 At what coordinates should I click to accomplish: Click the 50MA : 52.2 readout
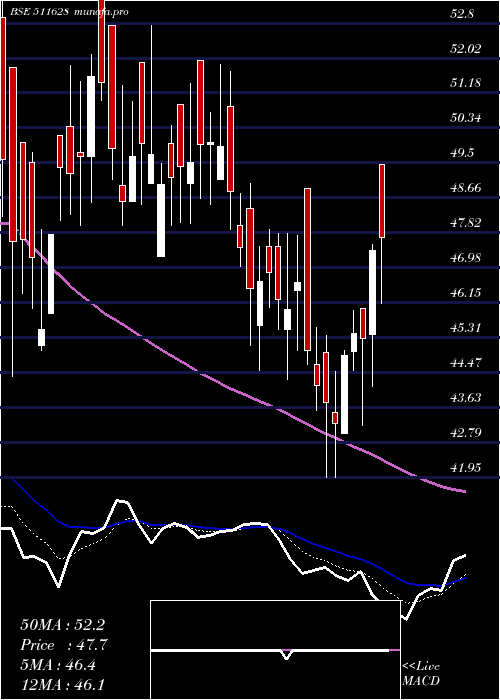(x=62, y=625)
